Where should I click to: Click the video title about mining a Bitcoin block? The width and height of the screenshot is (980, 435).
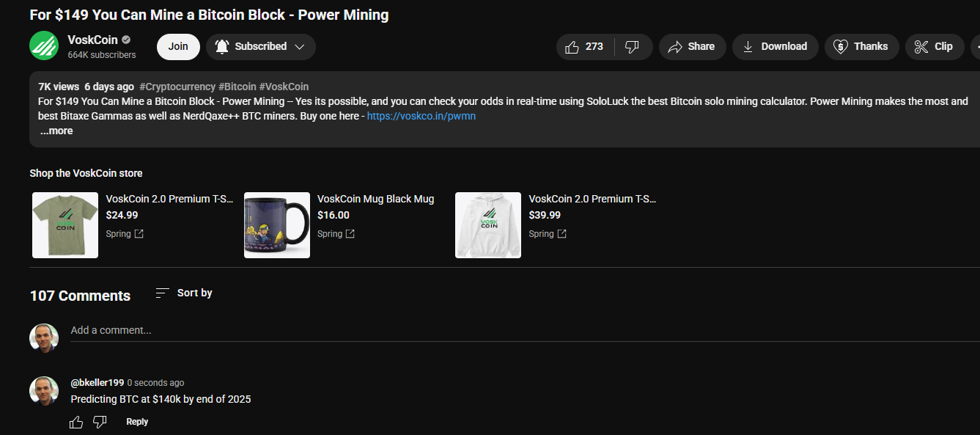209,15
